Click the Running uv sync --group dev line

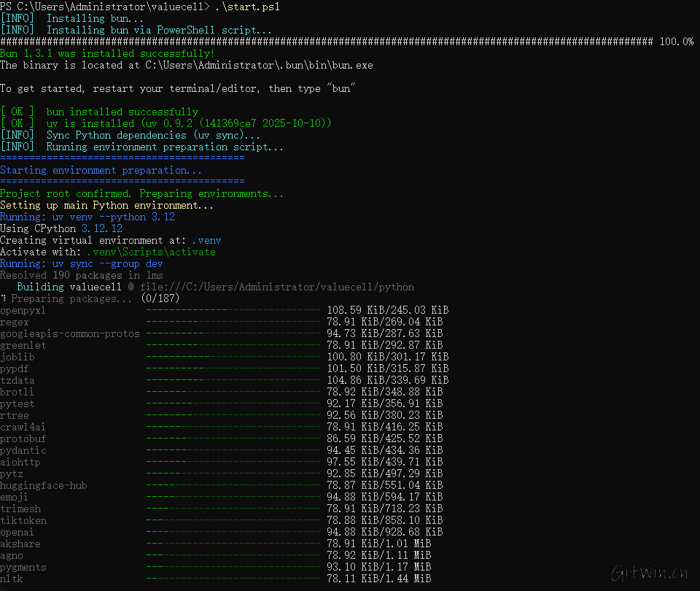[82, 264]
